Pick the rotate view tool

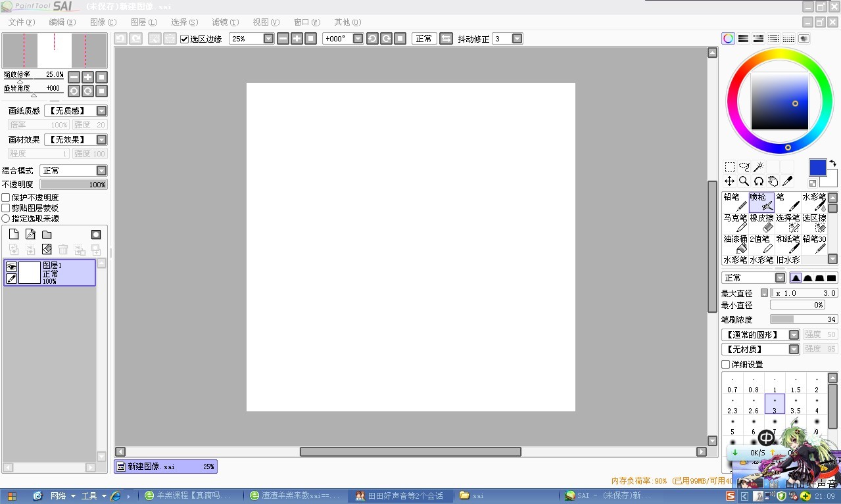click(758, 181)
